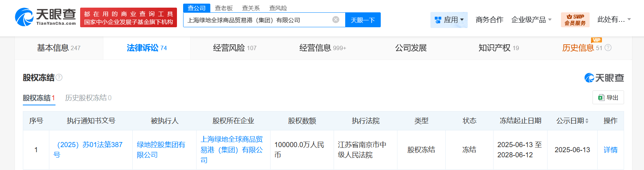644x170 pixels.
Task: Open the TianYanCha logo home link
Action: (45, 17)
